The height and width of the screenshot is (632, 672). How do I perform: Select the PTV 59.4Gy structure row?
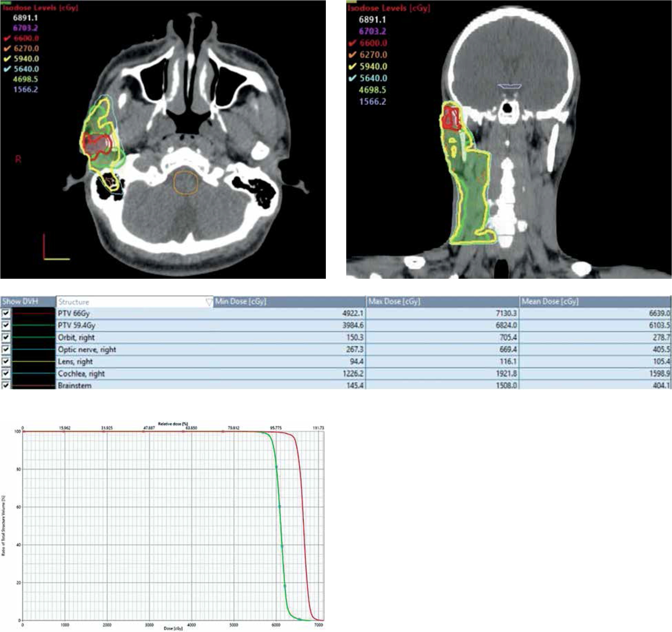point(76,325)
